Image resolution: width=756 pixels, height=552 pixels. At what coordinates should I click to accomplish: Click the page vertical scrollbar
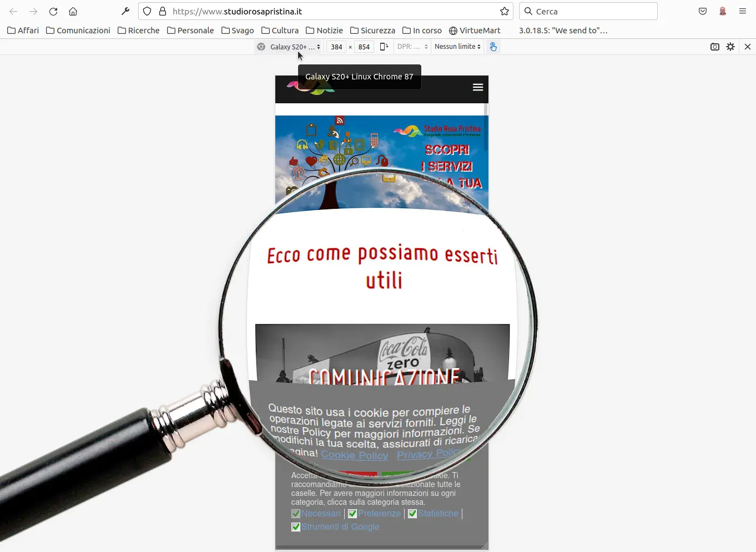pos(486,128)
